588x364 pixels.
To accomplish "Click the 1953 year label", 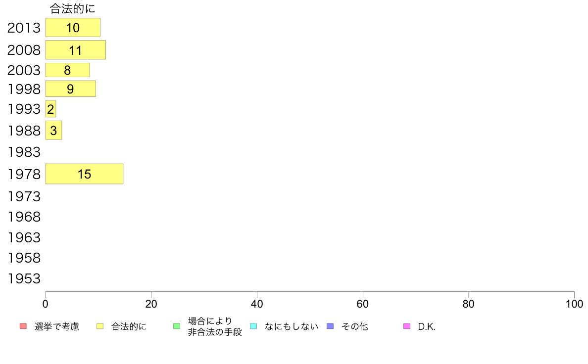I will coord(24,278).
